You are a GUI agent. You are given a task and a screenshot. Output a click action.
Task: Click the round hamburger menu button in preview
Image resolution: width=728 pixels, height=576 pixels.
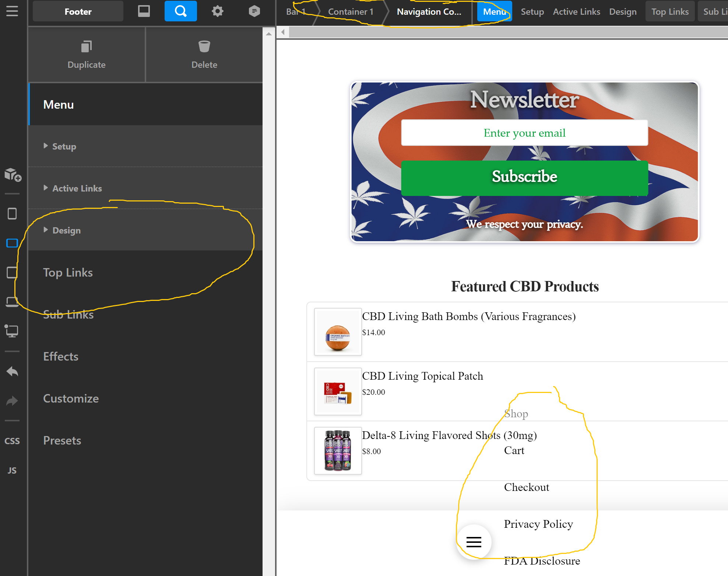coord(474,542)
